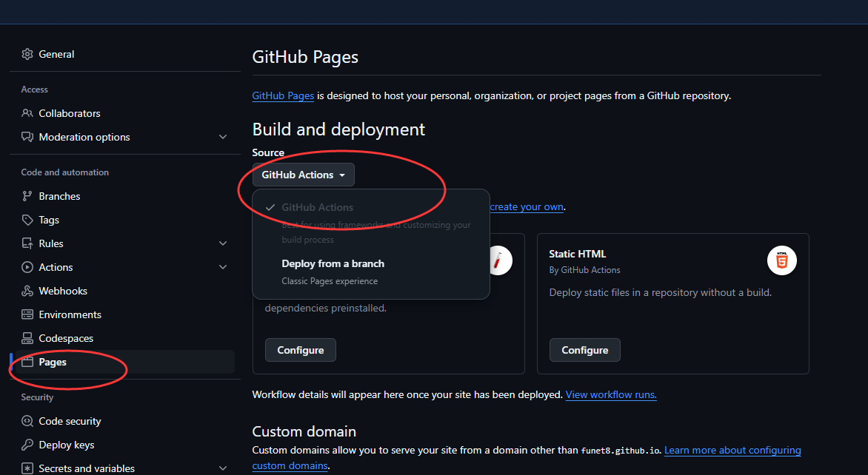This screenshot has width=868, height=475.
Task: Click the Deploy keys key icon
Action: 27,445
